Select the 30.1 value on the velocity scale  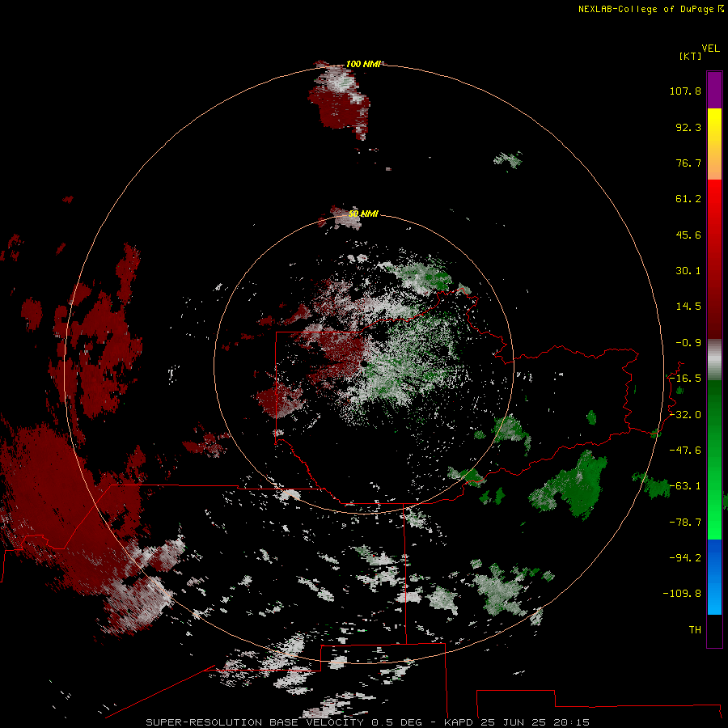pyautogui.click(x=688, y=271)
